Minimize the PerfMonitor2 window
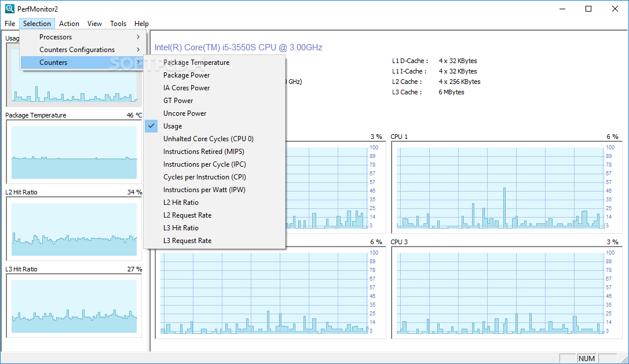The width and height of the screenshot is (629, 364). (562, 9)
